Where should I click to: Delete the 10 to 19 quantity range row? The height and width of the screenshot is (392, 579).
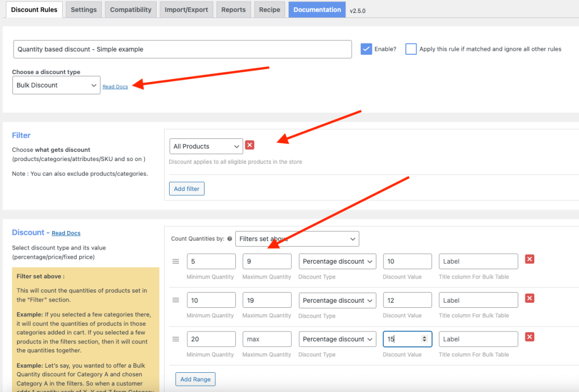coord(529,298)
